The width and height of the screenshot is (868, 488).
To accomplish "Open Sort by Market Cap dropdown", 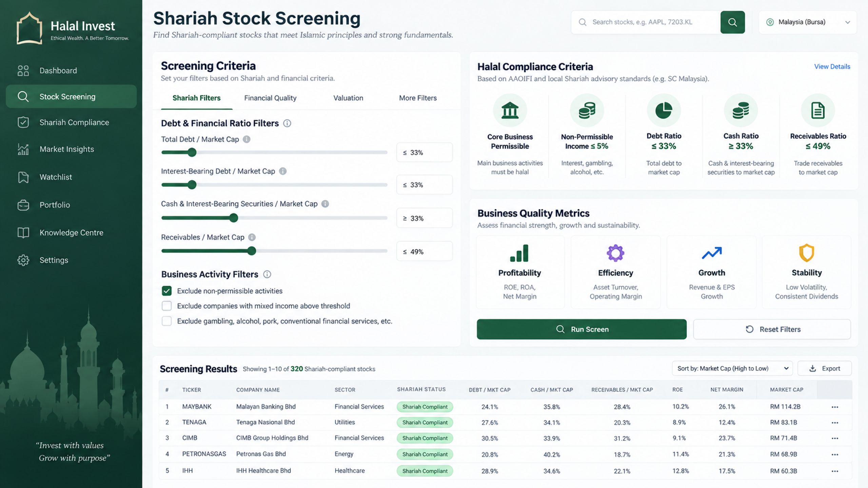I will [x=732, y=368].
